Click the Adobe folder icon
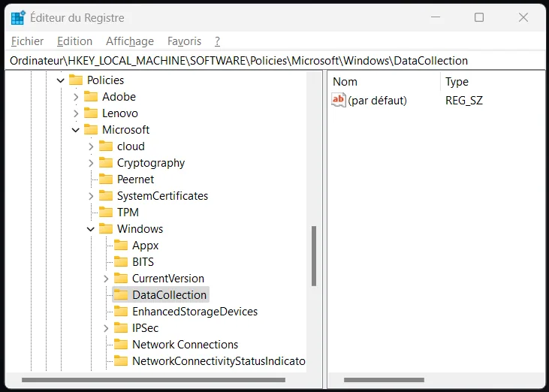 [x=91, y=97]
